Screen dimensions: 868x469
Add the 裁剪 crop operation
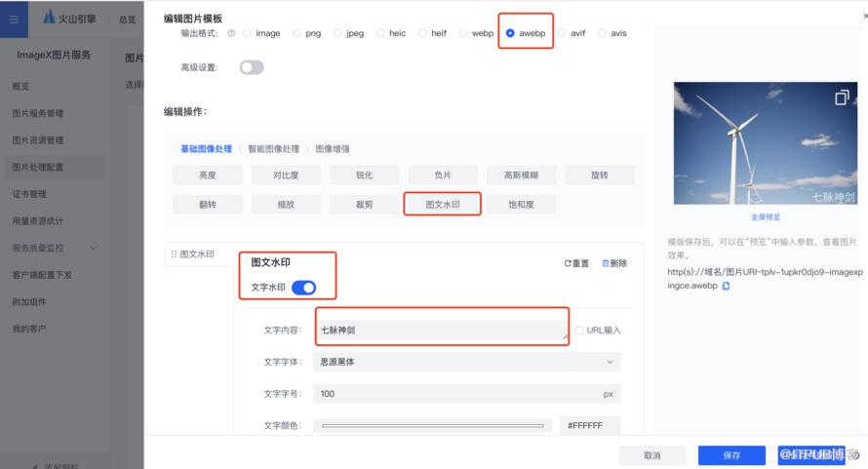[x=364, y=205]
